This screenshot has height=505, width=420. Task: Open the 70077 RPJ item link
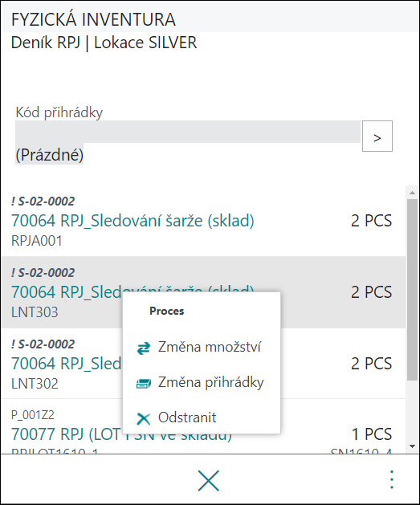(x=121, y=434)
